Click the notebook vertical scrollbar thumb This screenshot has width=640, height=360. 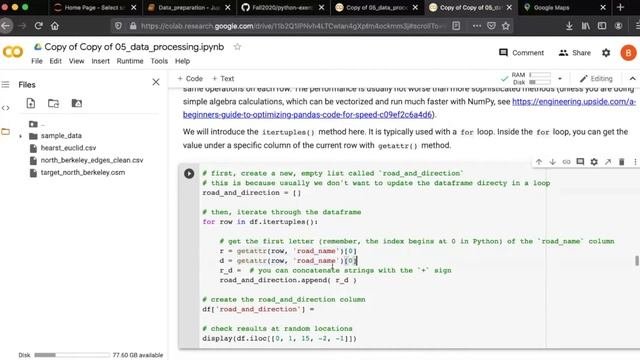[x=637, y=260]
